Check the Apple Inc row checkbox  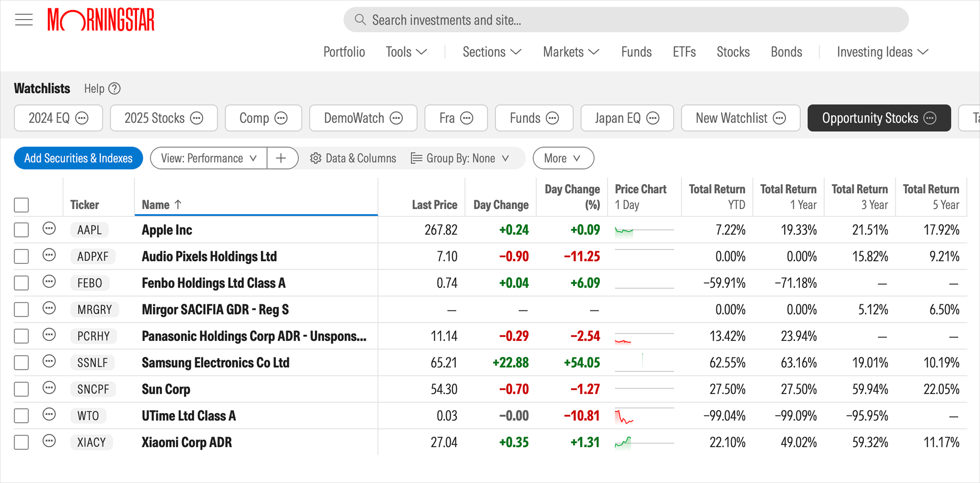tap(21, 230)
